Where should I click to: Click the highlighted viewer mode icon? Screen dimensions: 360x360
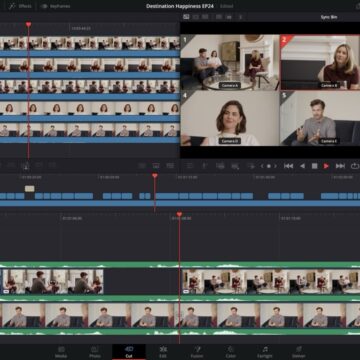click(x=186, y=17)
